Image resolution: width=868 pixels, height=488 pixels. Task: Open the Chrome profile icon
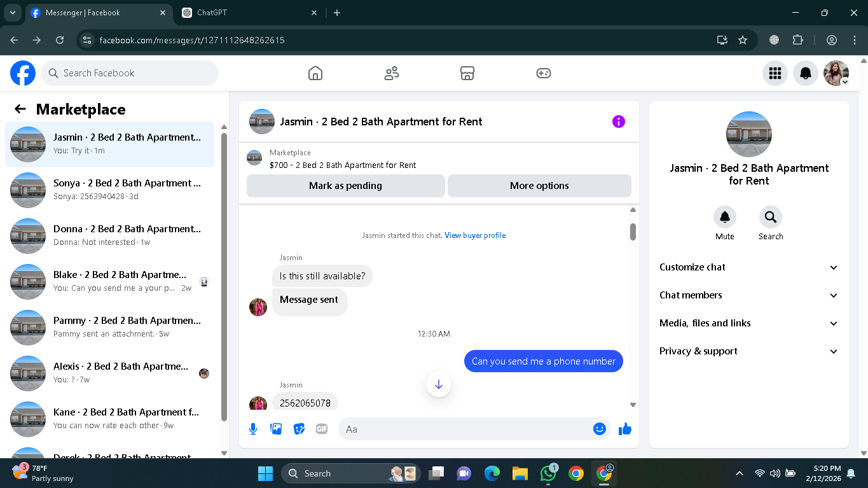click(832, 40)
